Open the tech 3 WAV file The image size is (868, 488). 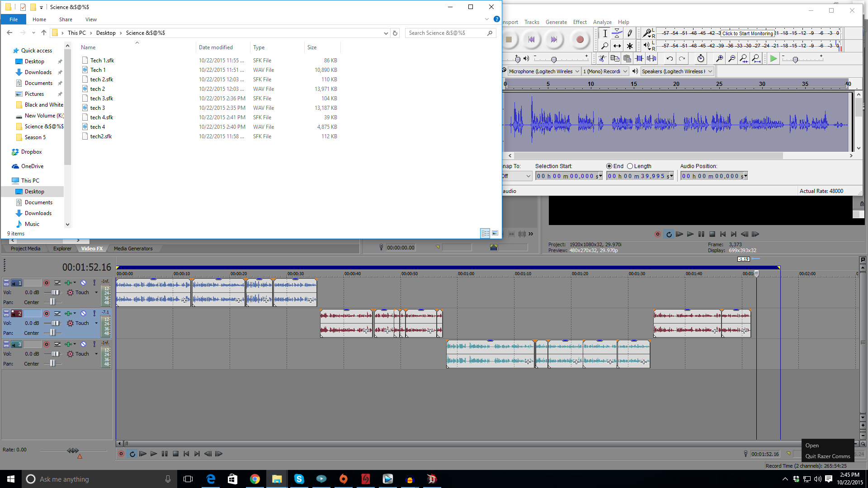point(97,108)
